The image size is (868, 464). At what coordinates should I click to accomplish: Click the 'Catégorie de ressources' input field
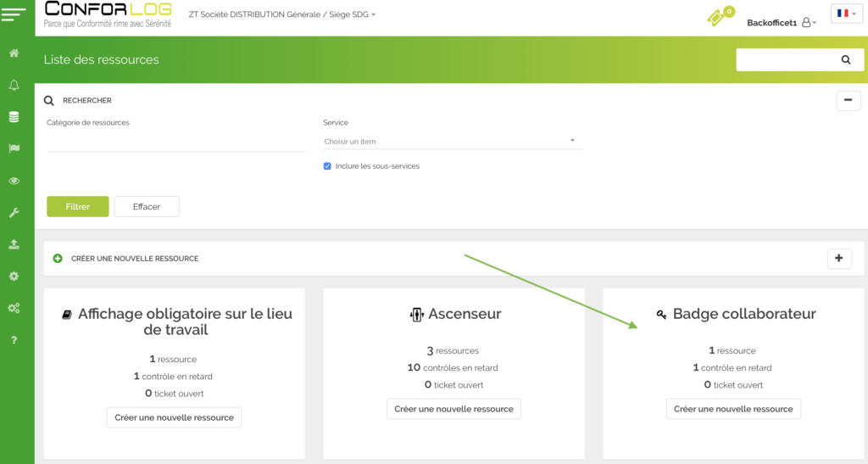click(175, 142)
